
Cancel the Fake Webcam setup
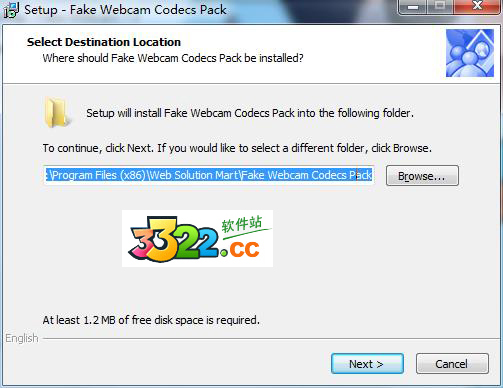tap(452, 364)
